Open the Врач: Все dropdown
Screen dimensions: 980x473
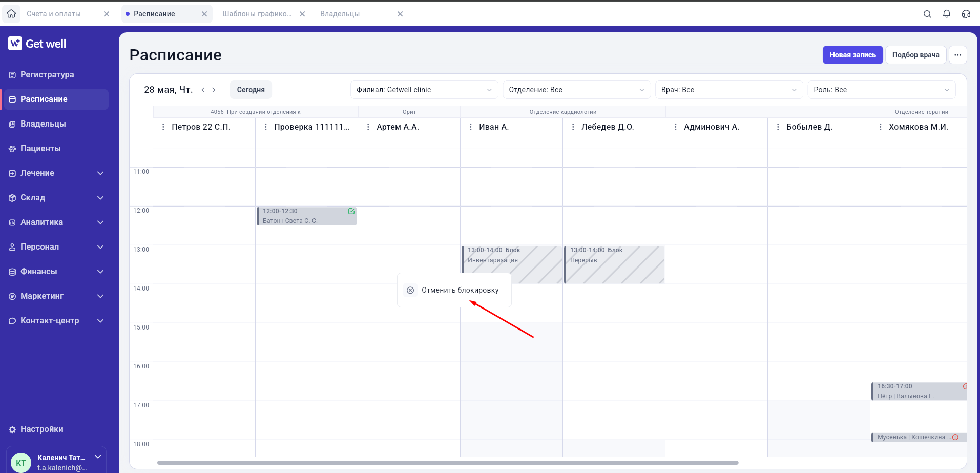click(x=729, y=90)
